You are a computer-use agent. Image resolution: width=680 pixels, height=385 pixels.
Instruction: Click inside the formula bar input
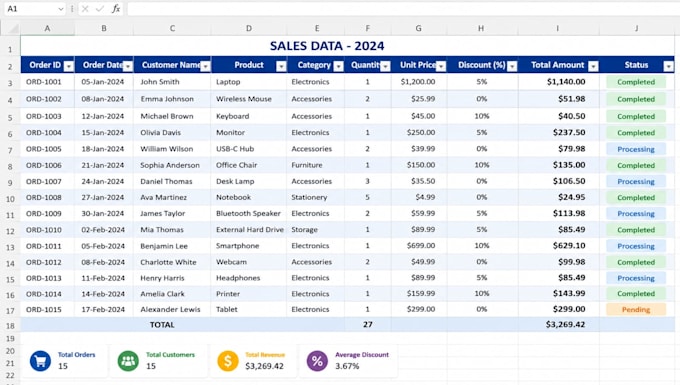coord(403,9)
